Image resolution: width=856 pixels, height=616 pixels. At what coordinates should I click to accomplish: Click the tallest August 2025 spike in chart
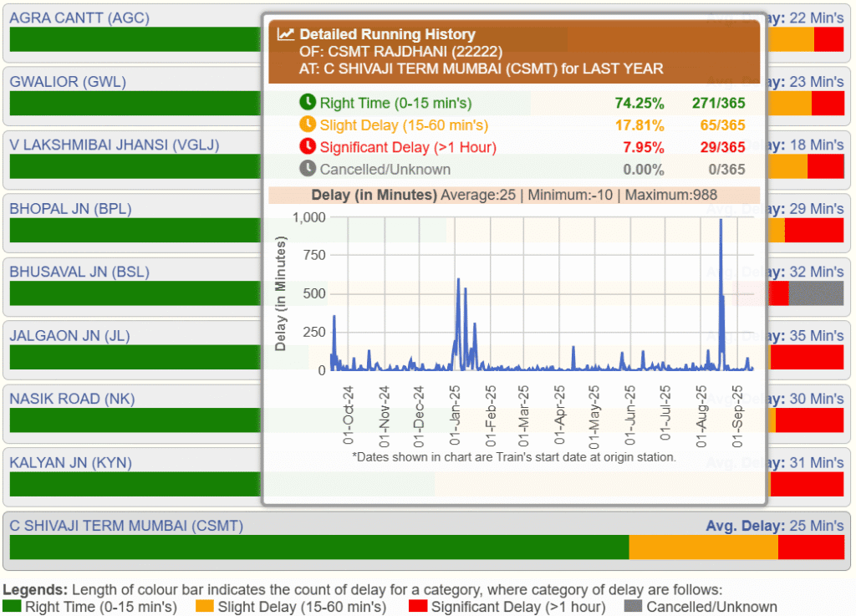pos(721,222)
